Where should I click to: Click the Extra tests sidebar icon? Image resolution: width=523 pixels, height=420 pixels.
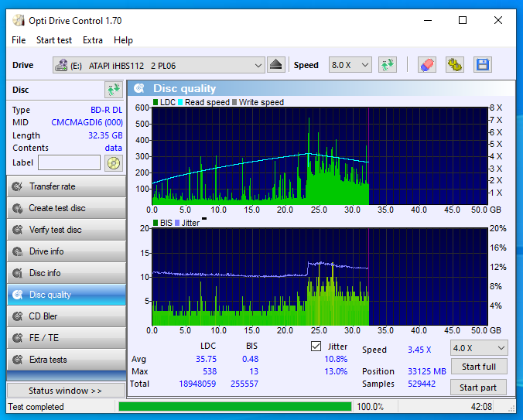point(17,360)
